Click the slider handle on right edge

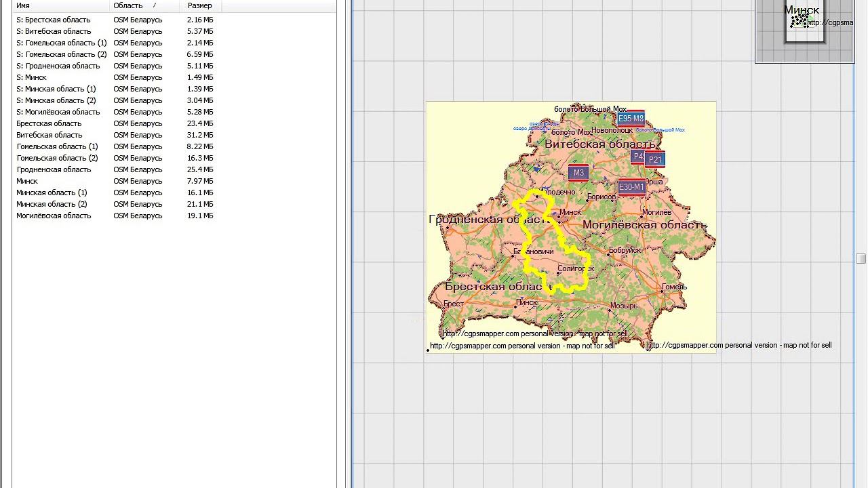pos(861,258)
